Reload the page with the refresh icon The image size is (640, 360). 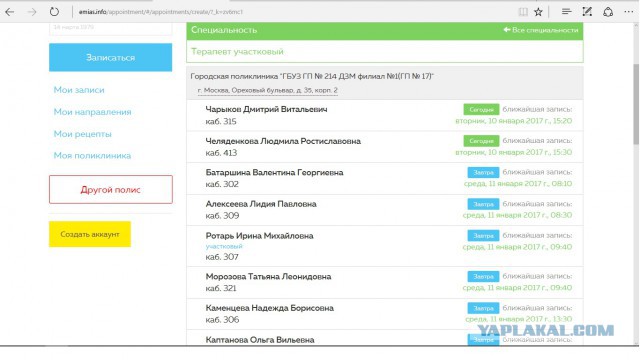[x=54, y=12]
